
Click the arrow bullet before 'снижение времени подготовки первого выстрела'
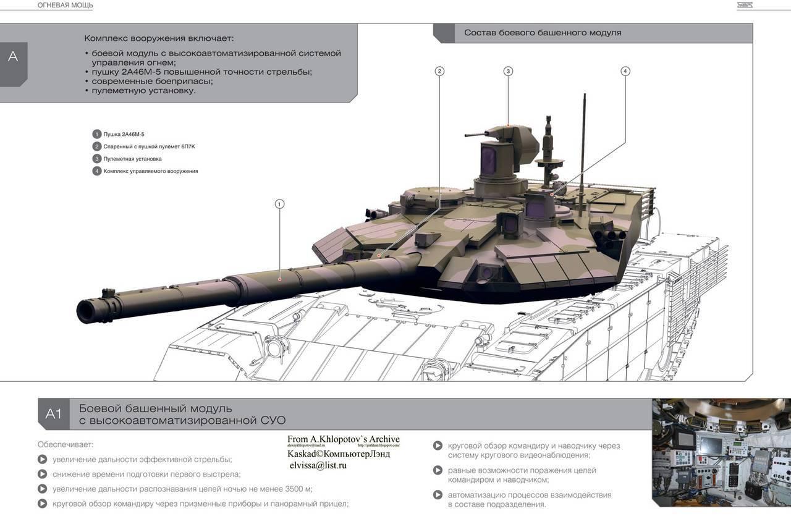click(42, 474)
